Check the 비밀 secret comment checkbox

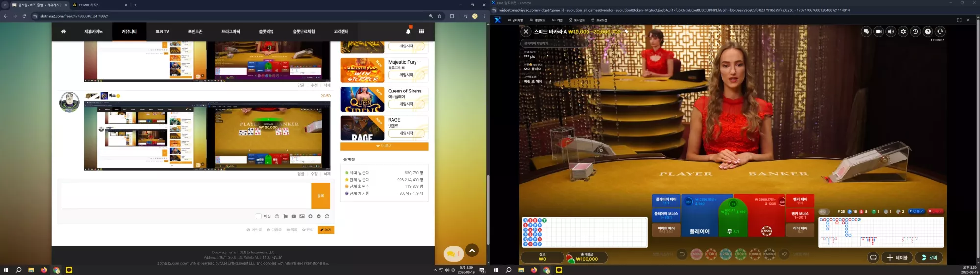pos(259,216)
